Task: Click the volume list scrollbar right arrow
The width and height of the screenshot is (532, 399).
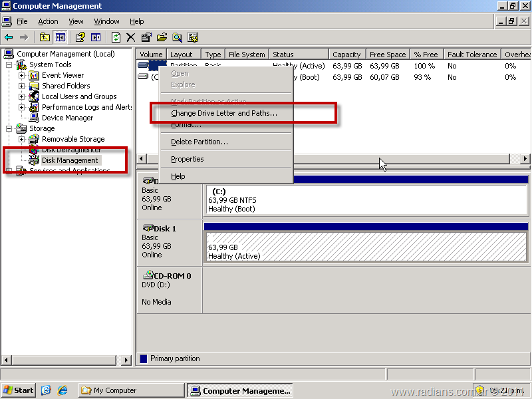Action: (525, 159)
